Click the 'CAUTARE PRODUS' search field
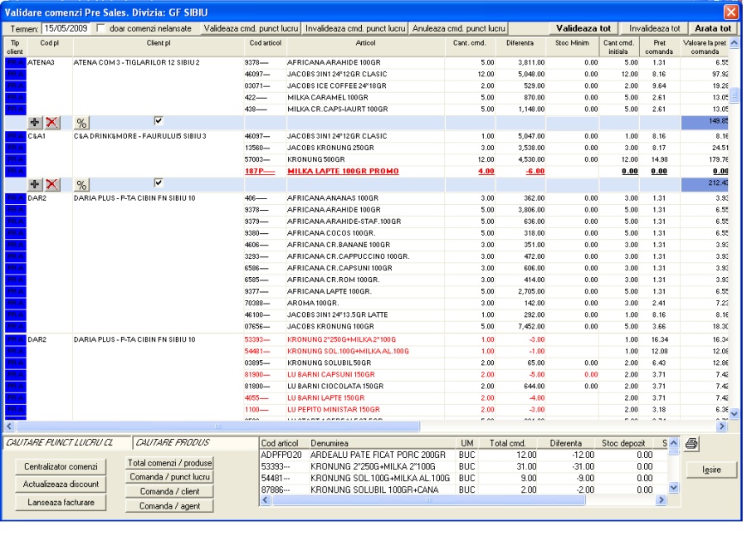This screenshot has height=560, width=747. (195, 443)
